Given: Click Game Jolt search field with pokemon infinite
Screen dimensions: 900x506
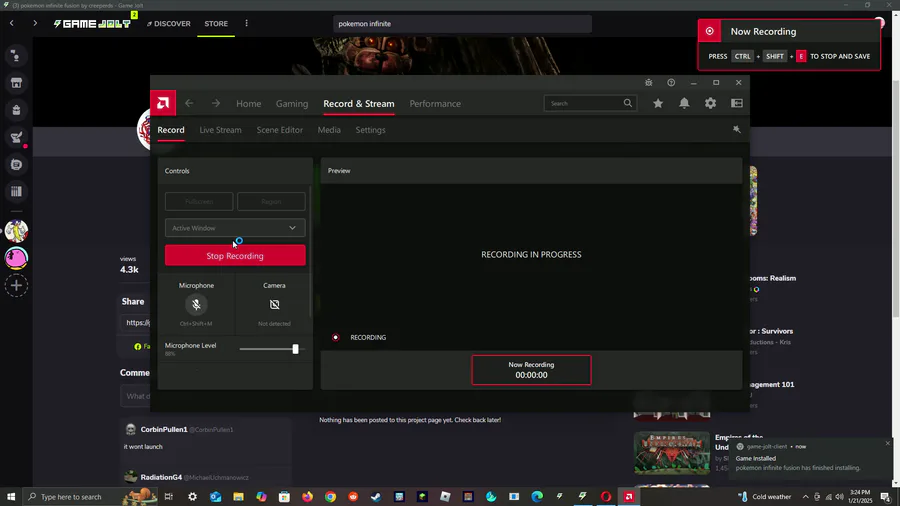Looking at the screenshot, I should pyautogui.click(x=462, y=24).
